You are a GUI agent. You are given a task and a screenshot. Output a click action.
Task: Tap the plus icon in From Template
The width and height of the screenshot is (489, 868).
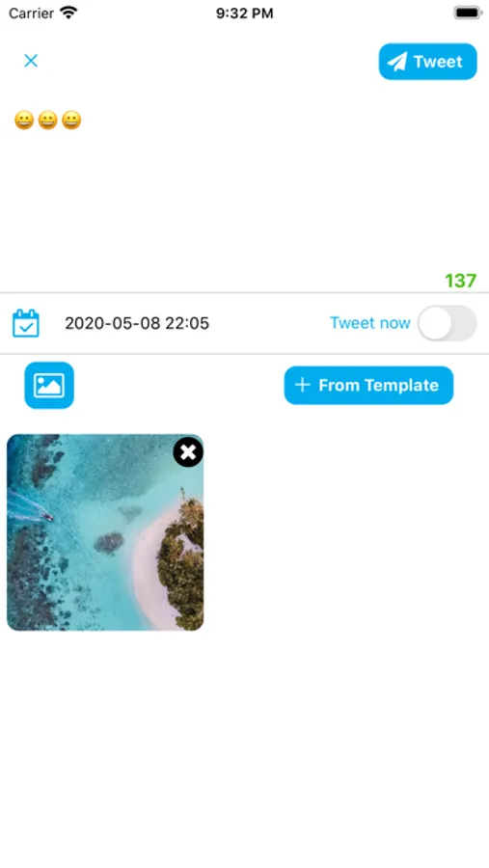pyautogui.click(x=303, y=385)
